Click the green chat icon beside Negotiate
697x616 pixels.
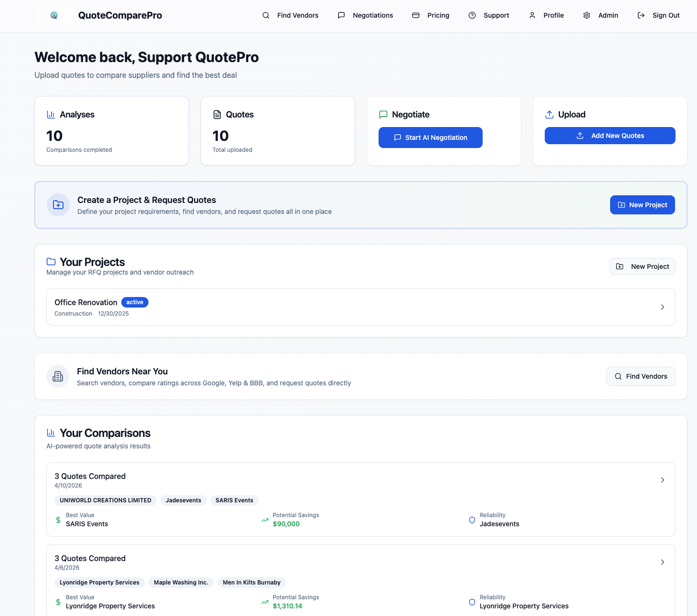coord(383,115)
